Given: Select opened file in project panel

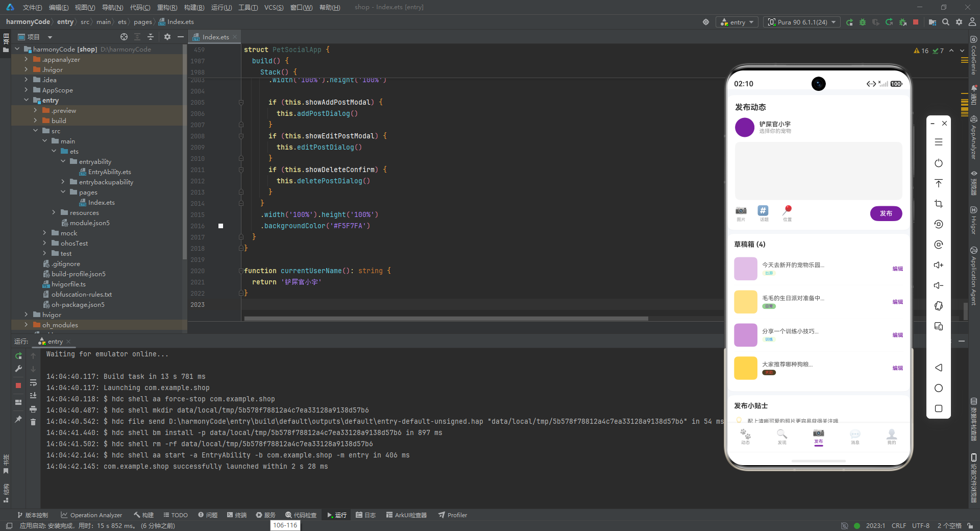Looking at the screenshot, I should [124, 37].
